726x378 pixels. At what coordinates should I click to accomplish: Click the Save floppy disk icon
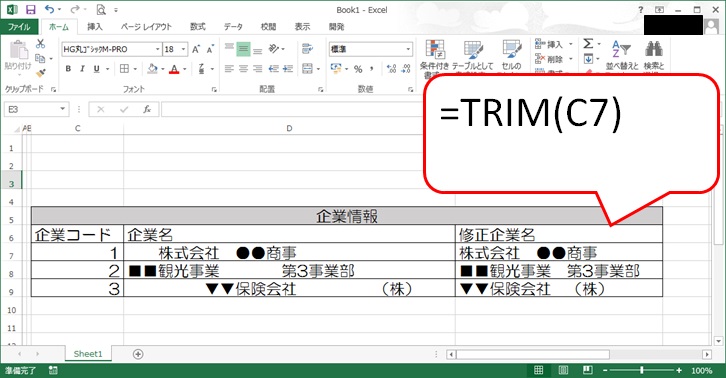coord(31,10)
